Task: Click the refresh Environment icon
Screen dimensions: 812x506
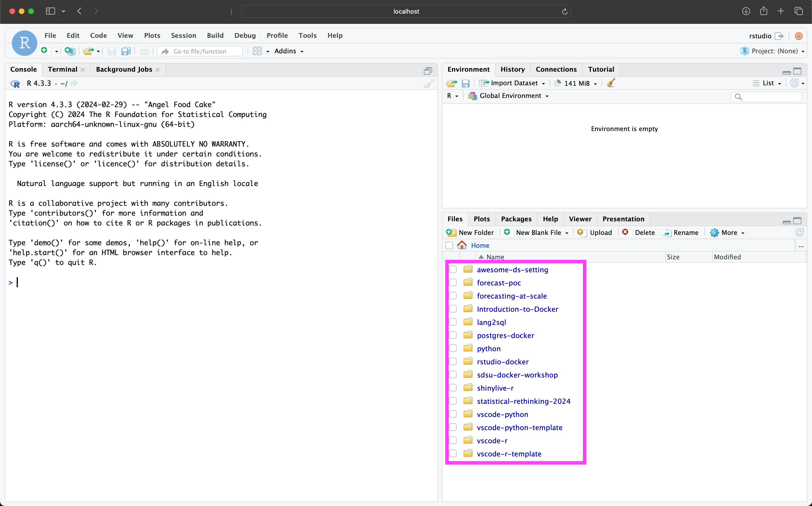Action: pyautogui.click(x=794, y=83)
